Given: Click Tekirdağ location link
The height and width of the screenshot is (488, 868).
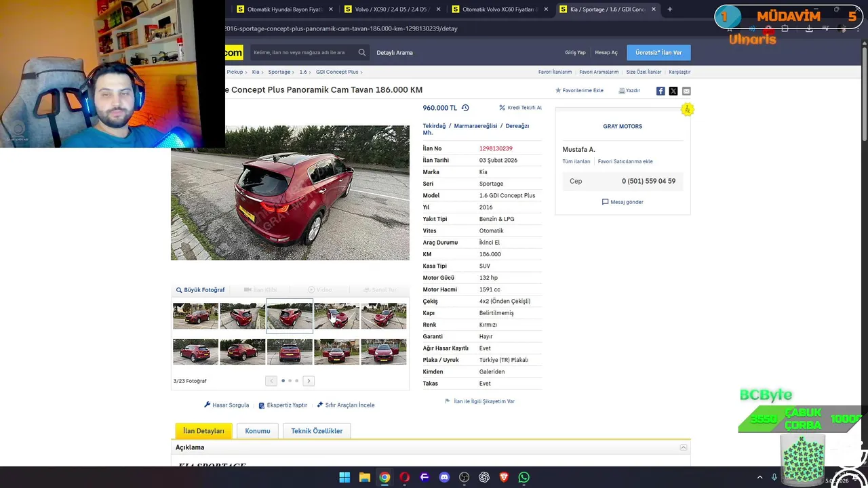Looking at the screenshot, I should tap(434, 126).
